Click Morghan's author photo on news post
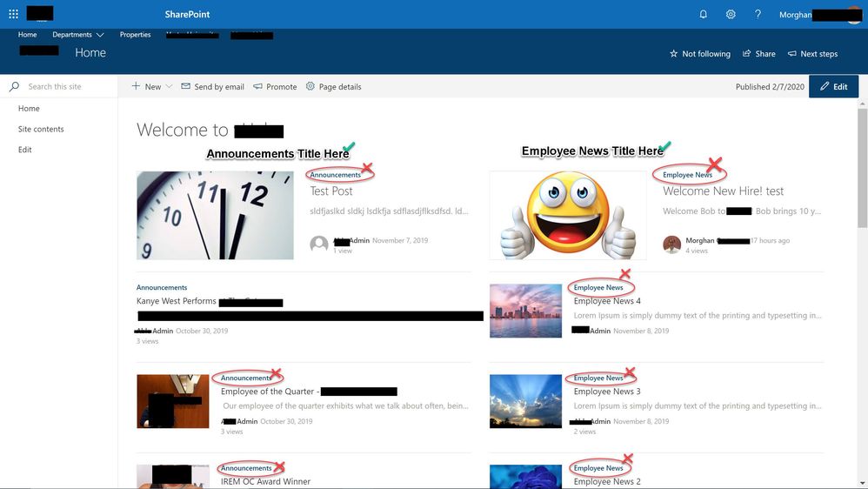The image size is (868, 489). 672,244
